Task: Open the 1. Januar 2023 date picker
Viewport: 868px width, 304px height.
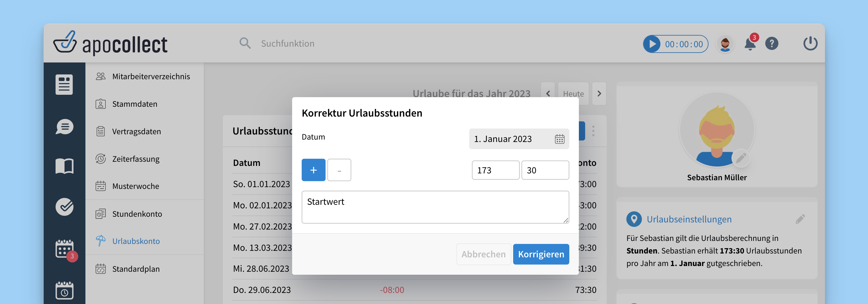Action: [x=512, y=139]
